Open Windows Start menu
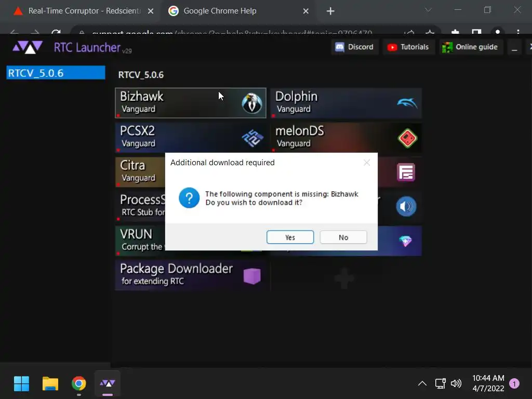 pos(21,384)
